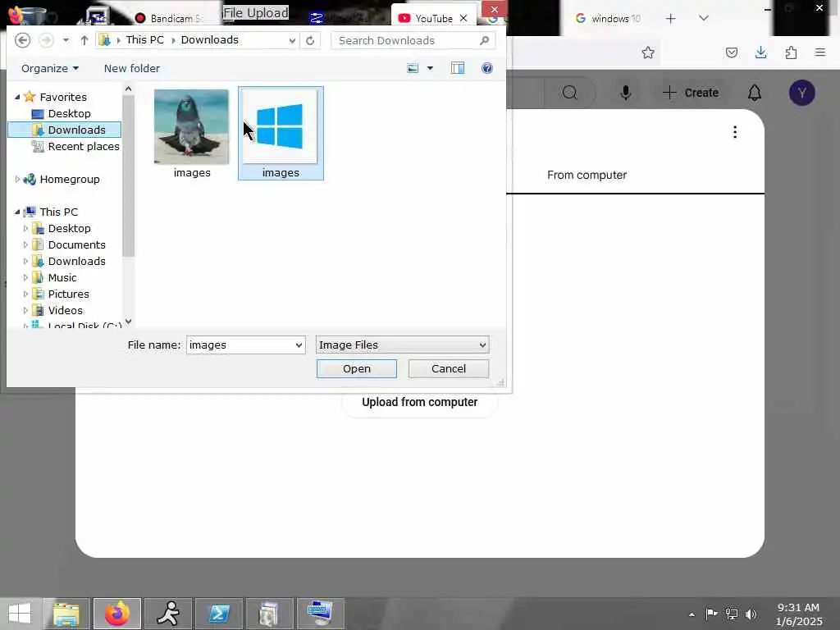Select Downloads under This PC

(x=76, y=261)
